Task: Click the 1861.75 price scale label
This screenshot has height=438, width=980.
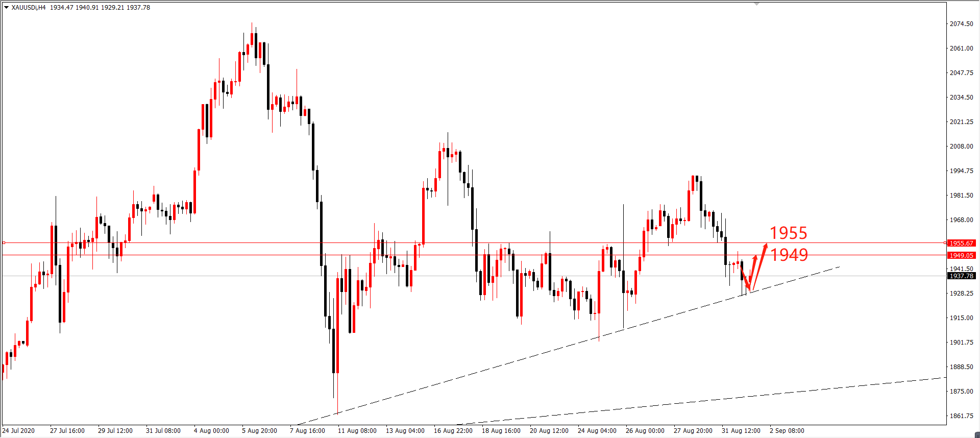Action: click(961, 416)
